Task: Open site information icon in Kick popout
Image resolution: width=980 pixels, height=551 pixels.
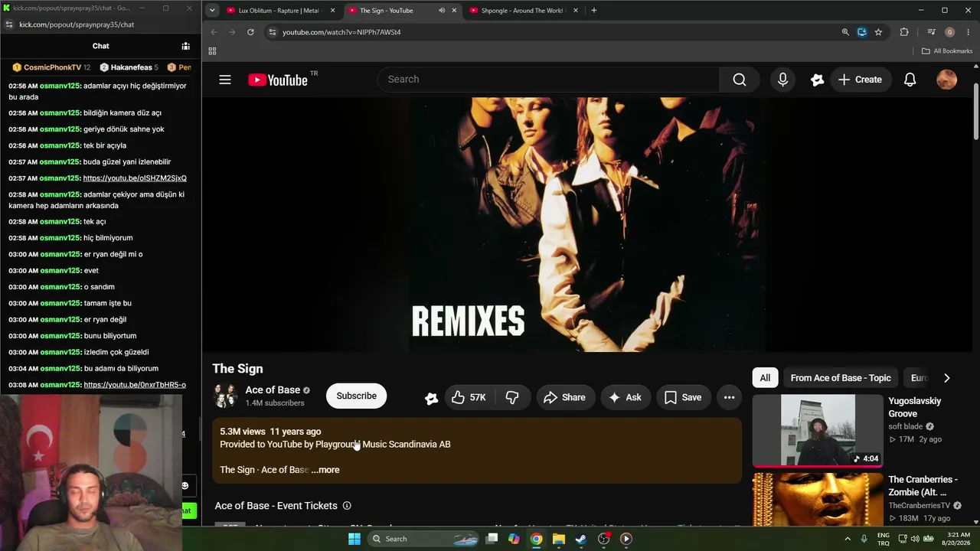Action: point(8,24)
